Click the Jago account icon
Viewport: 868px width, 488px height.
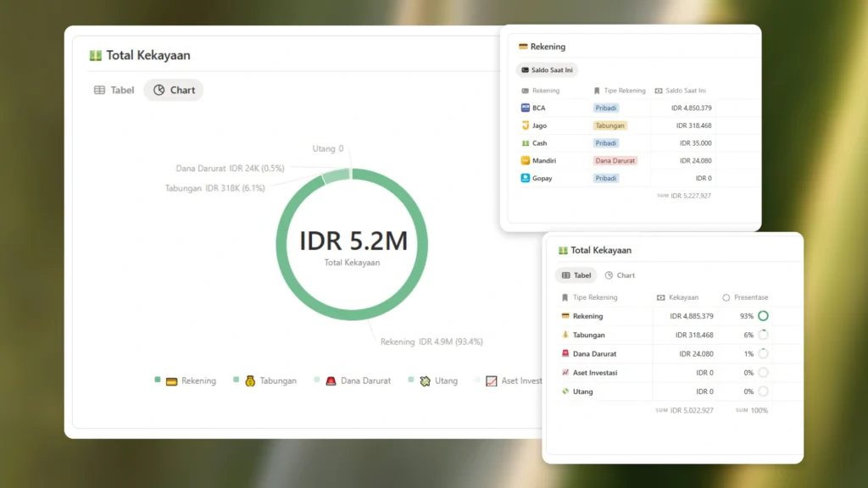coord(525,125)
